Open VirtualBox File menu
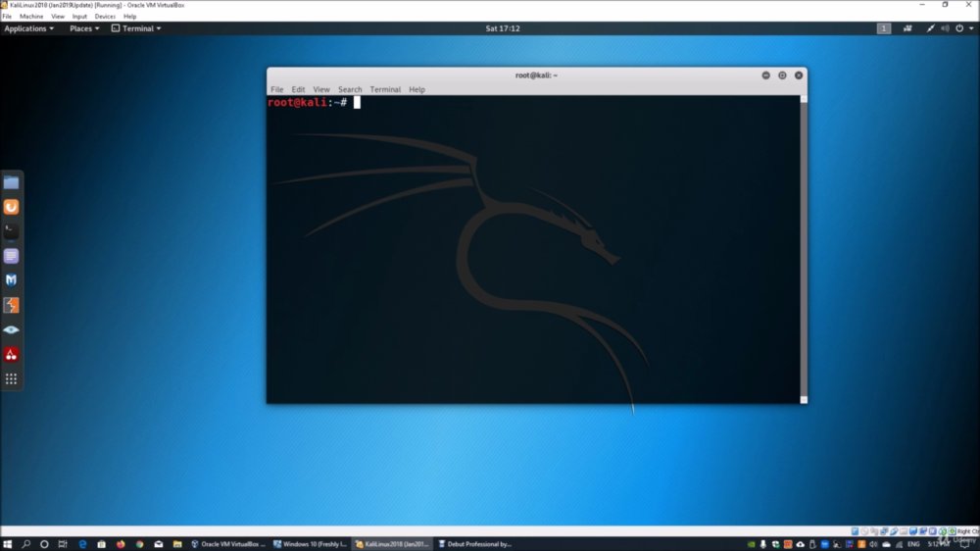The image size is (980, 551). [7, 17]
